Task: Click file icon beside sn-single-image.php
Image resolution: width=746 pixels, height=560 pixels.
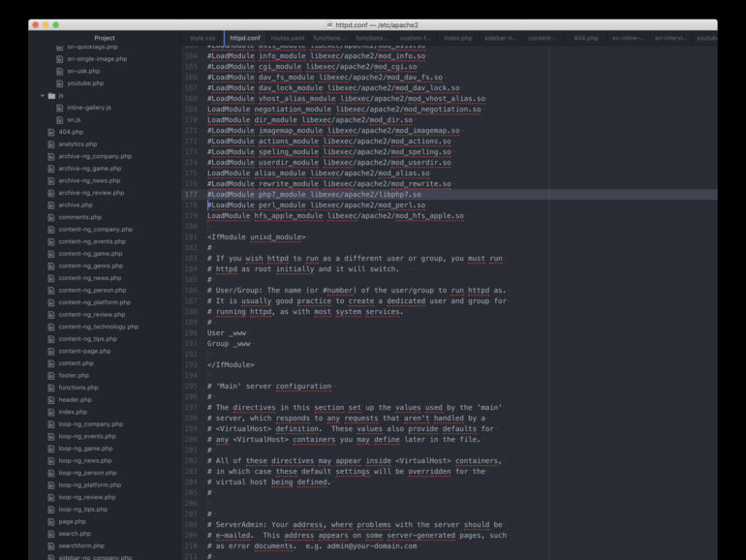Action: click(x=59, y=59)
